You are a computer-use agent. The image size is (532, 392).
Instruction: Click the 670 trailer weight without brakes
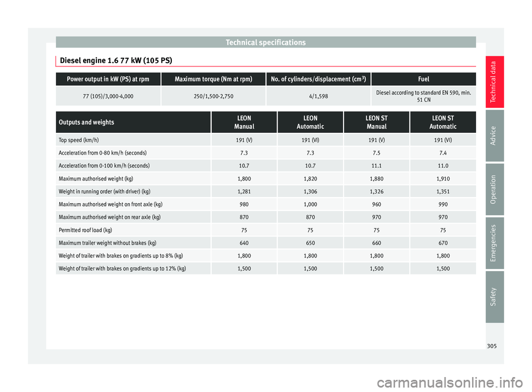pos(443,243)
